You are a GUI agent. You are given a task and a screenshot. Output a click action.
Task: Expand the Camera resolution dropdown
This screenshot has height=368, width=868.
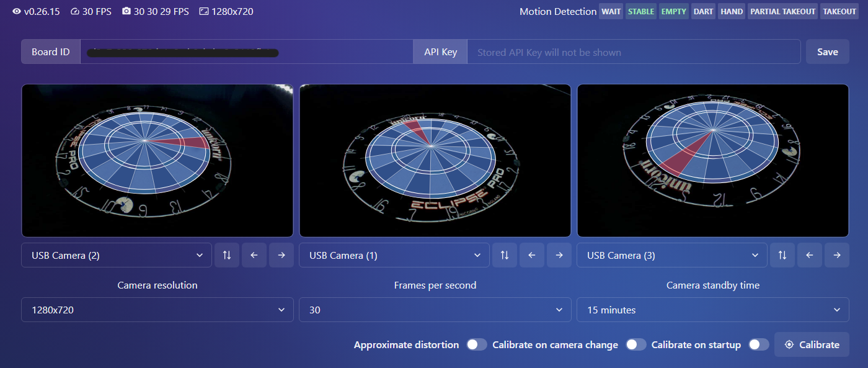click(157, 310)
